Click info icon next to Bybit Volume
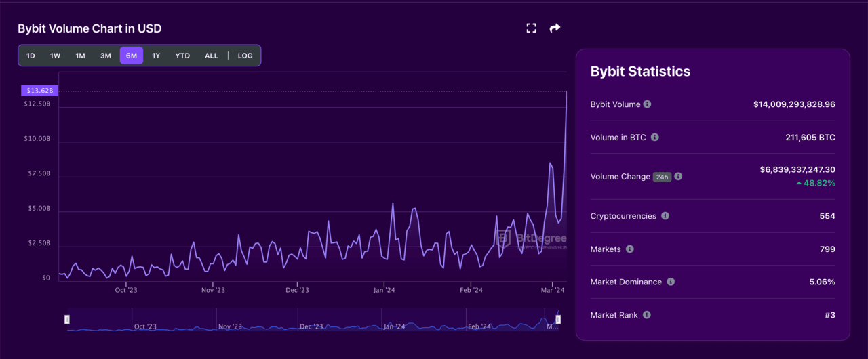868x359 pixels. point(647,104)
